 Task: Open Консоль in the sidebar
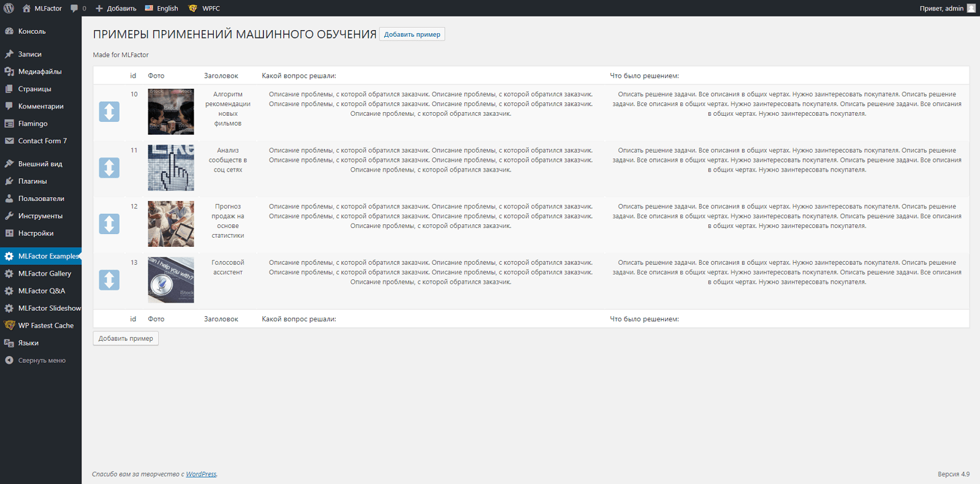coord(40,31)
